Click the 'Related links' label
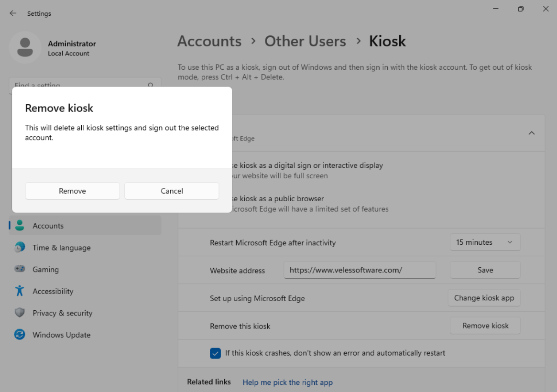The width and height of the screenshot is (557, 392). [x=209, y=382]
